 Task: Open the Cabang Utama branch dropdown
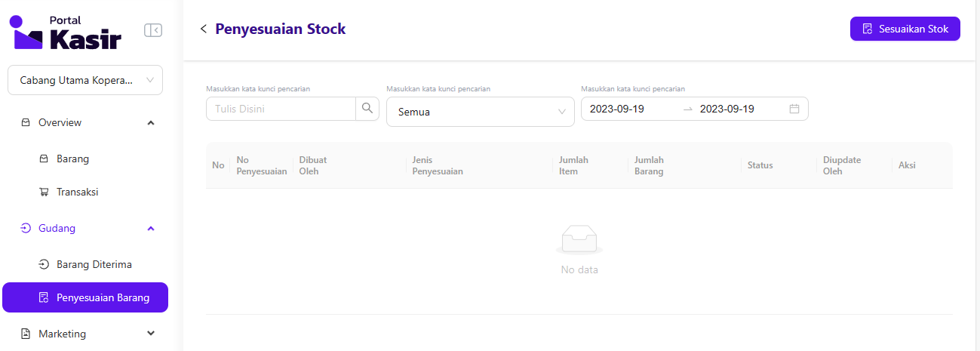pyautogui.click(x=85, y=80)
